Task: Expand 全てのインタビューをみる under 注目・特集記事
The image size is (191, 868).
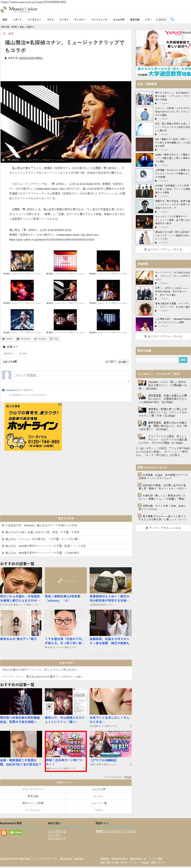Action: point(163,249)
